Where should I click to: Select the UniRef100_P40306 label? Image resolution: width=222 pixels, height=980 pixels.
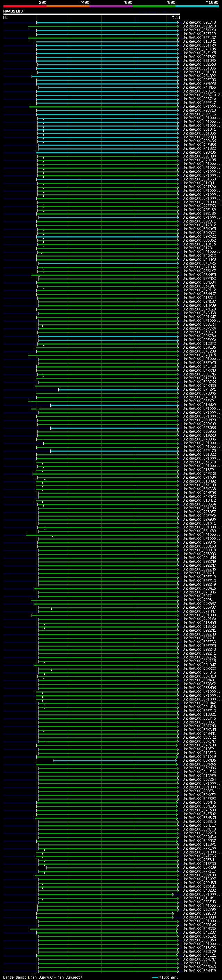199,439
